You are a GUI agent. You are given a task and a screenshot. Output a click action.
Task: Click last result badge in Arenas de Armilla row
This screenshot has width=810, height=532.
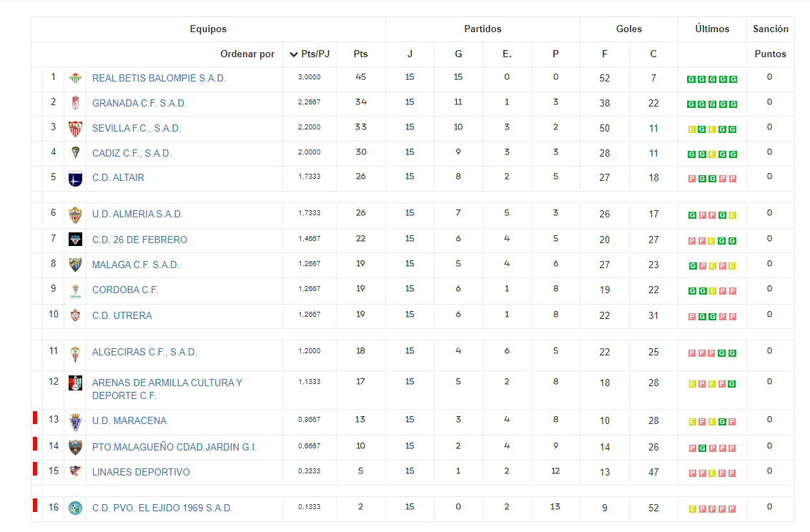click(732, 384)
